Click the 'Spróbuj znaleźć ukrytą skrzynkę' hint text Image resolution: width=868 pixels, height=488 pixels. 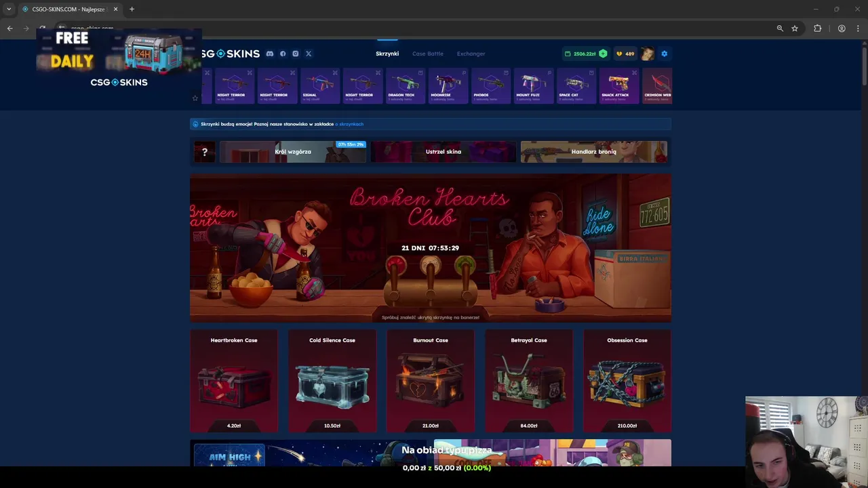tap(430, 317)
